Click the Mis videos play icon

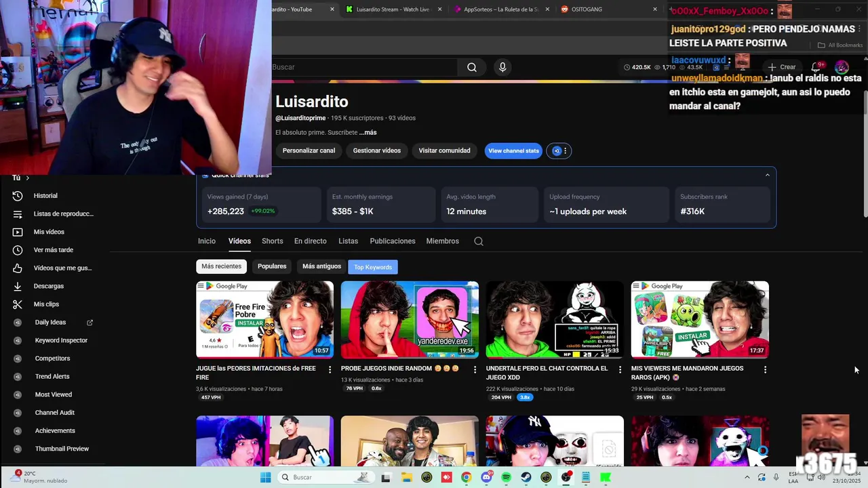[x=18, y=232]
